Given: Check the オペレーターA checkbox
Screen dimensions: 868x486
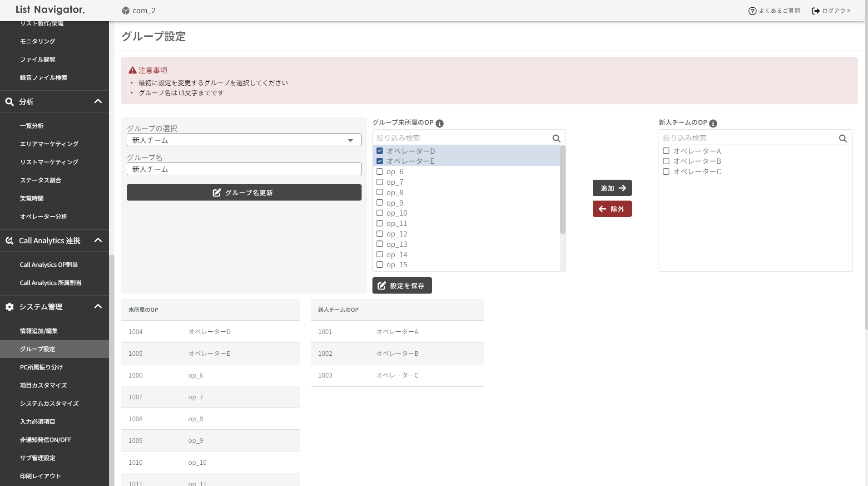Looking at the screenshot, I should coord(666,151).
